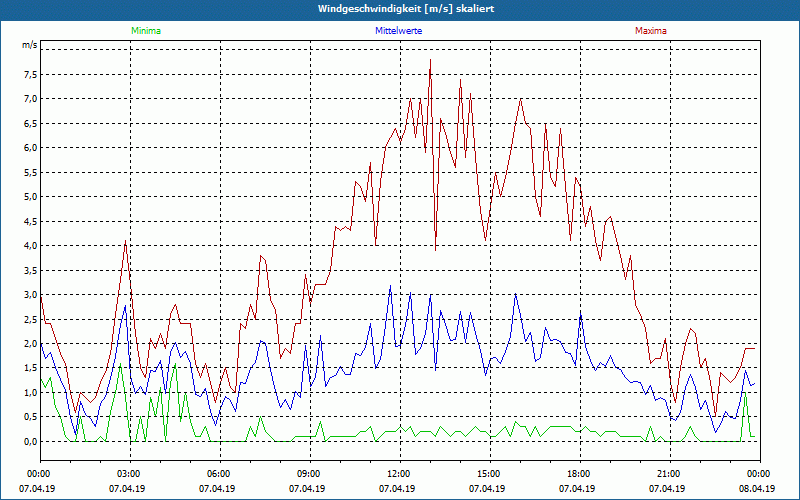Viewport: 800px width, 500px height.
Task: Click the 0,5 y-axis value
Action: (31, 417)
